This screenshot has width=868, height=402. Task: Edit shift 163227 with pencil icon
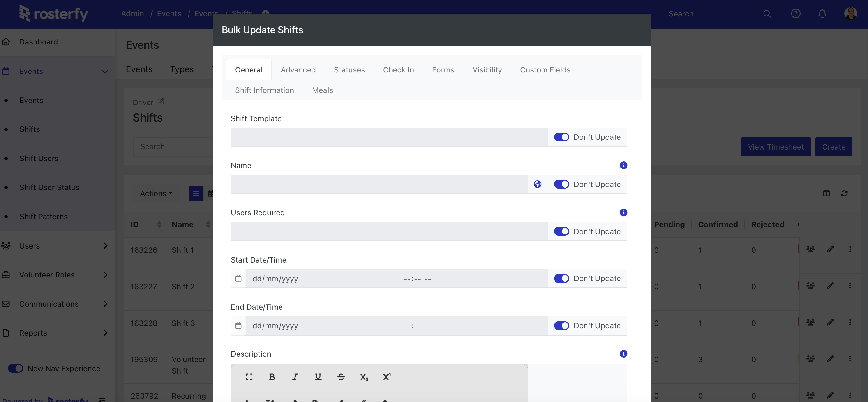(x=830, y=286)
